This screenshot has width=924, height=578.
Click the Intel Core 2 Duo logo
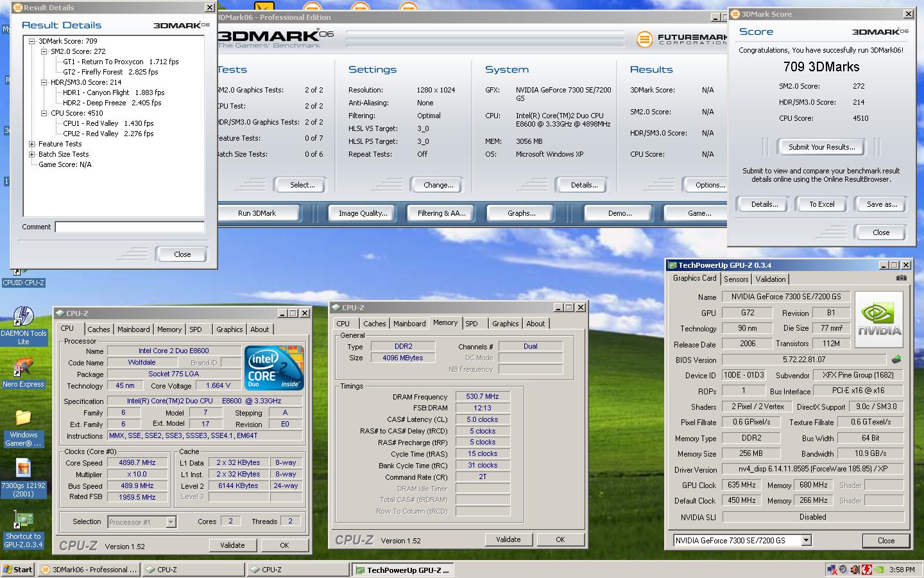(x=274, y=367)
